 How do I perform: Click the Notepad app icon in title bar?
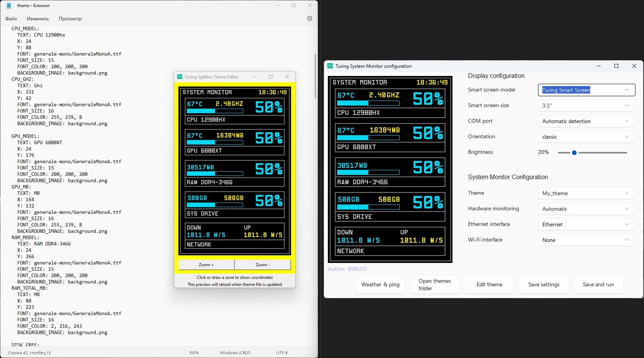pyautogui.click(x=9, y=5)
